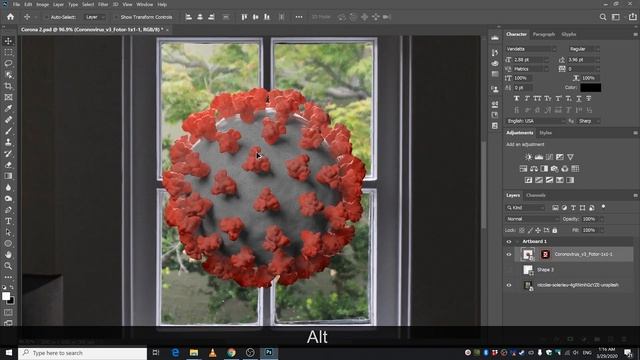Open the Layers panel options menu
This screenshot has height=360, width=640.
tap(636, 196)
